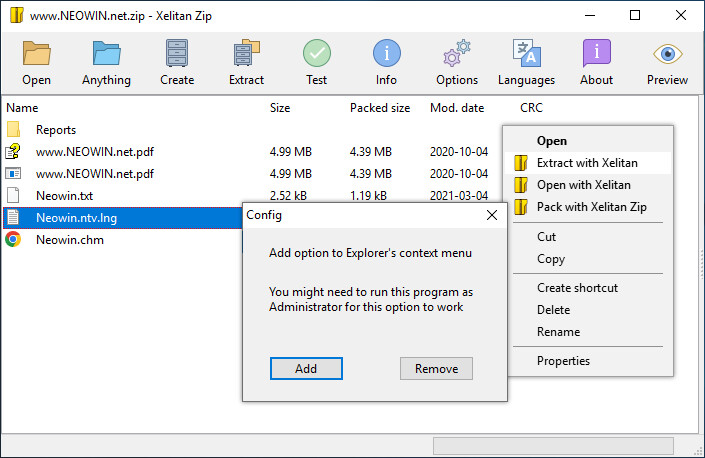
Task: Select the Neowin.ntv.lng file name
Action: (76, 218)
